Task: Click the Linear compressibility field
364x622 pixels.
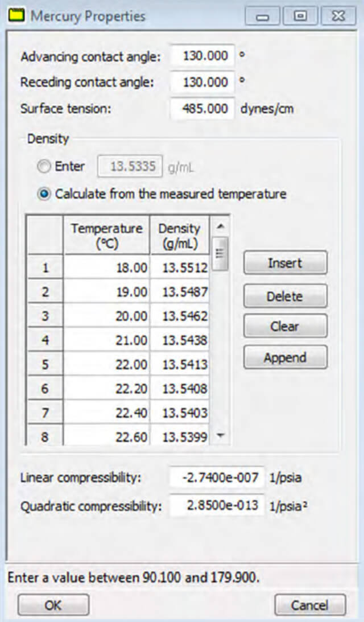Action: [x=217, y=477]
